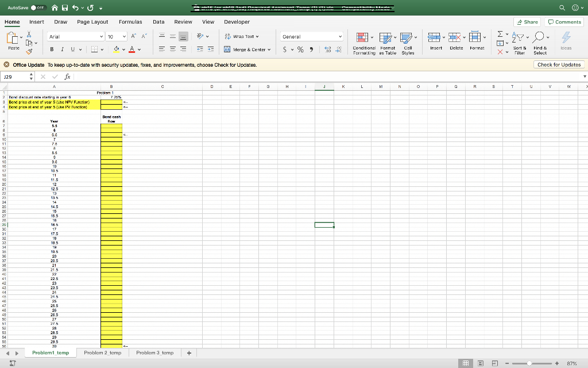The height and width of the screenshot is (368, 588).
Task: Decrease decimal places
Action: coord(338,49)
